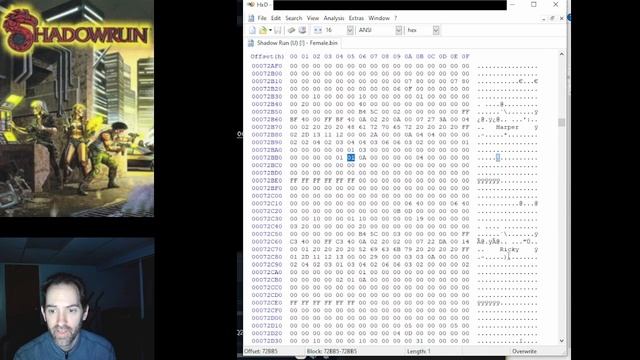Viewport: 640px width, 360px height.
Task: Click the Open disk drive icon
Action: [x=302, y=30]
